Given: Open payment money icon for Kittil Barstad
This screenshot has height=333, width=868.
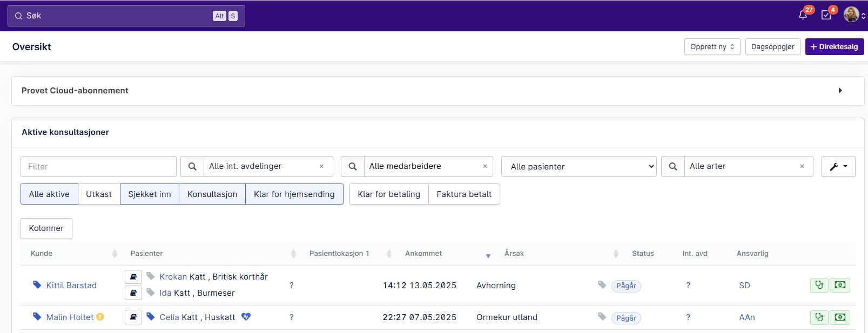Looking at the screenshot, I should [x=840, y=285].
